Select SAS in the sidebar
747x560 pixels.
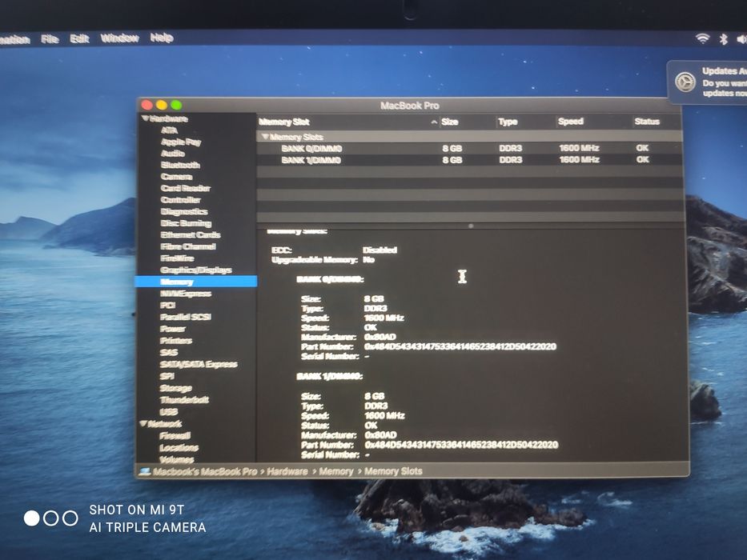pos(169,352)
